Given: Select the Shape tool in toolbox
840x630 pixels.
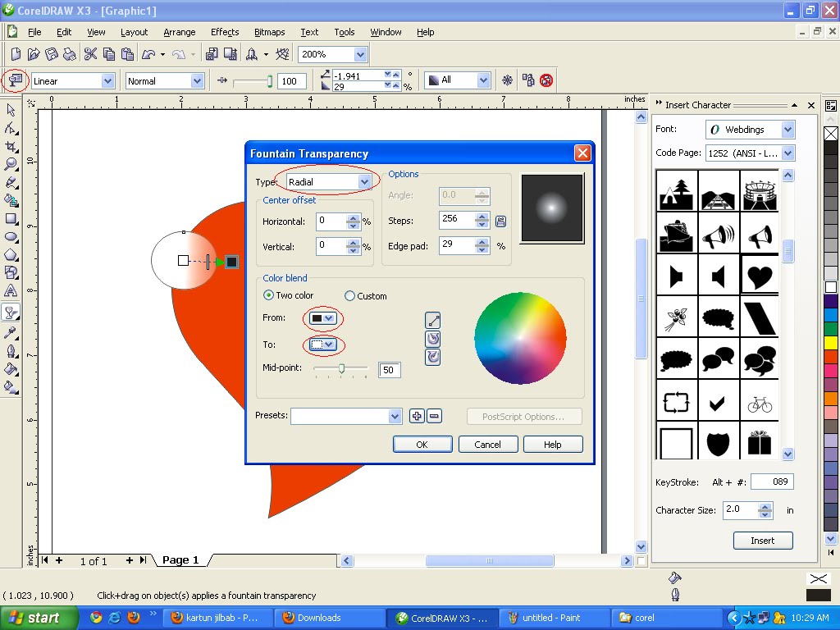Looking at the screenshot, I should 11,128.
